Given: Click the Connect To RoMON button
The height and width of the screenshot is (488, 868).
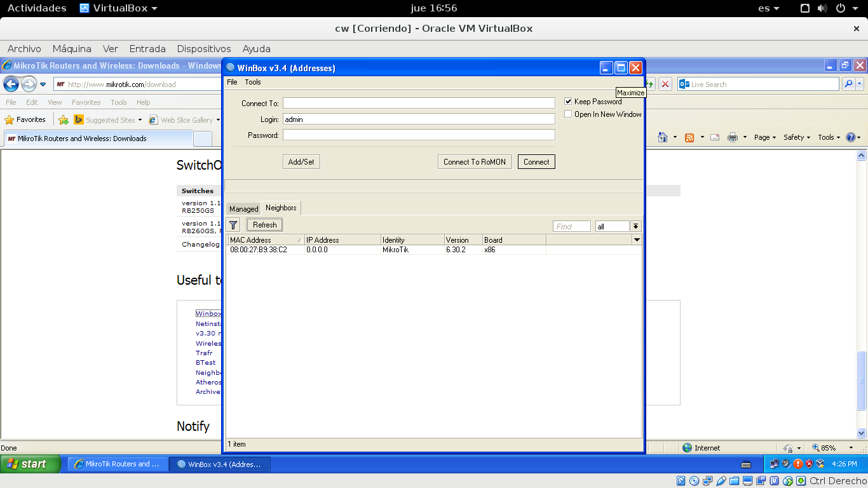Looking at the screenshot, I should (475, 162).
